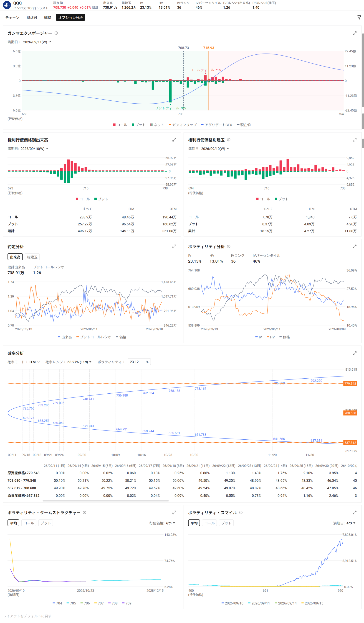The image size is (364, 623).
Task: Select オプション分析 tab
Action: [70, 18]
